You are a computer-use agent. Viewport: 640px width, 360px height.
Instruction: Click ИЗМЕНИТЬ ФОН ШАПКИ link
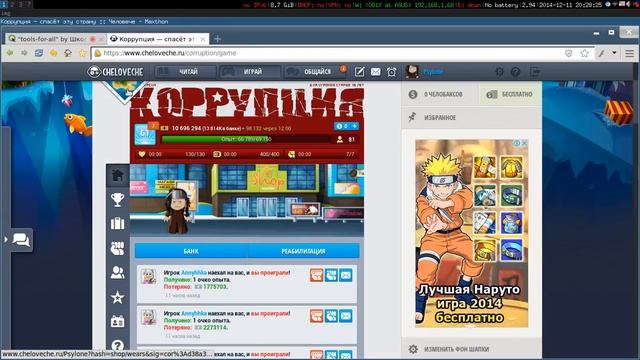click(x=456, y=349)
